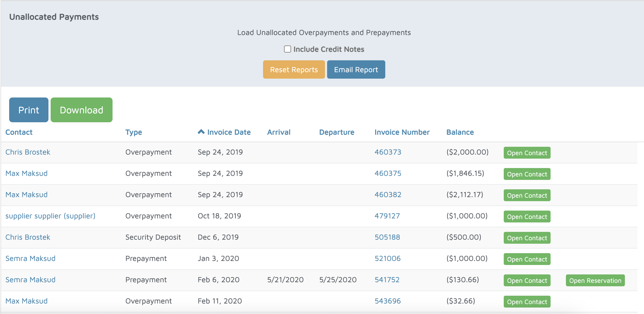Screen dimensions: 644x314
Task: Sort by Invoice Number column header
Action: (402, 132)
